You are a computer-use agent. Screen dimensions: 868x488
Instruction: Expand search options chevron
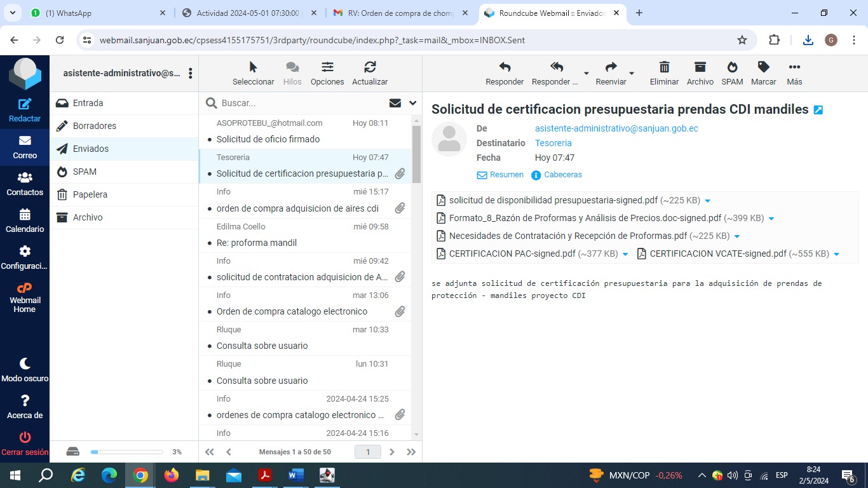point(412,103)
